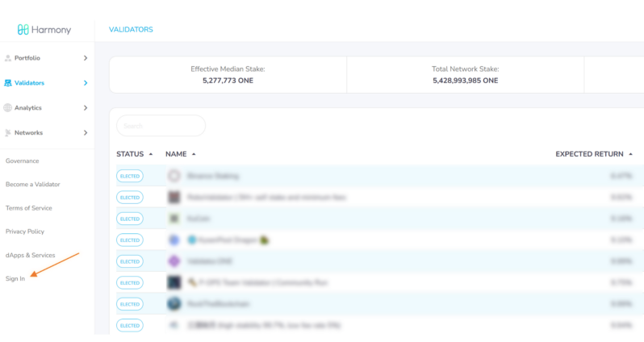Click the 5,277,773 ONE value
Image resolution: width=644 pixels, height=342 pixels.
[228, 81]
